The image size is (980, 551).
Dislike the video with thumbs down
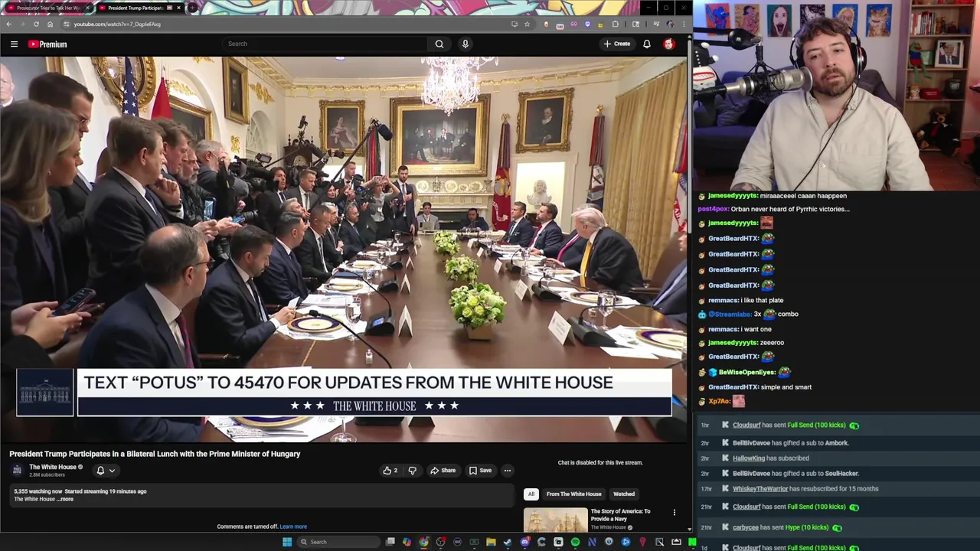412,471
